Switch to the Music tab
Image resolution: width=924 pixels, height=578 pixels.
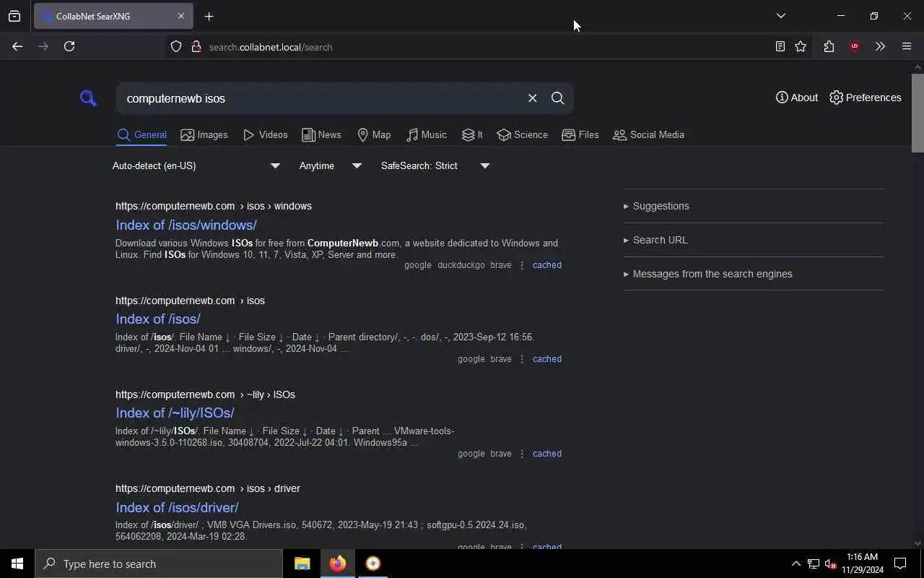point(427,135)
